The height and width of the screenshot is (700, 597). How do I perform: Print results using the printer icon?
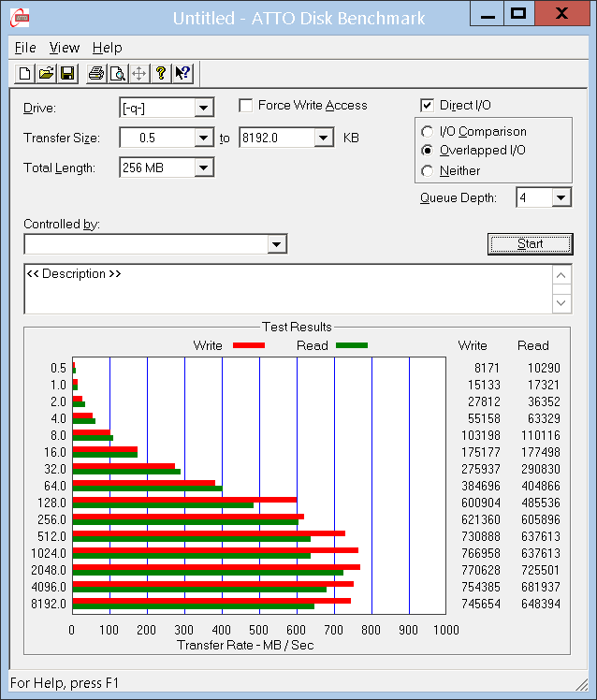(95, 73)
